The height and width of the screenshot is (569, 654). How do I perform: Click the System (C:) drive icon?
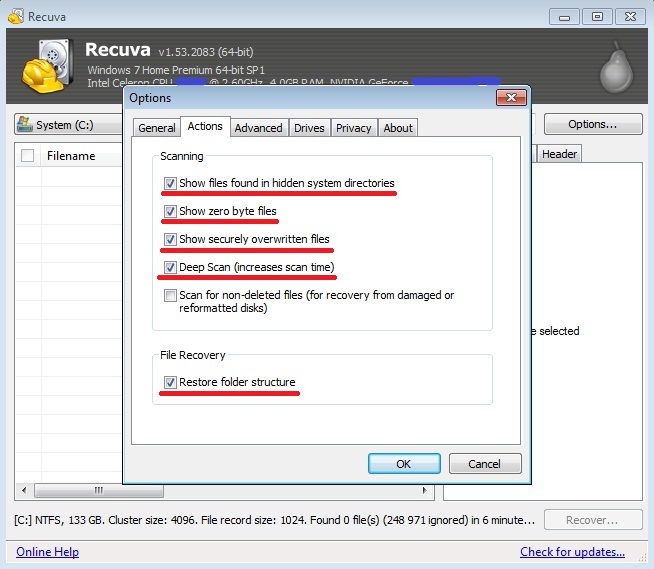click(x=25, y=124)
